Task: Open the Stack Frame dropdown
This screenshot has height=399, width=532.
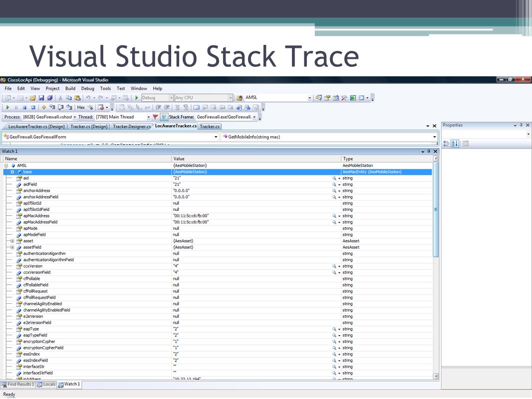Action: 254,117
